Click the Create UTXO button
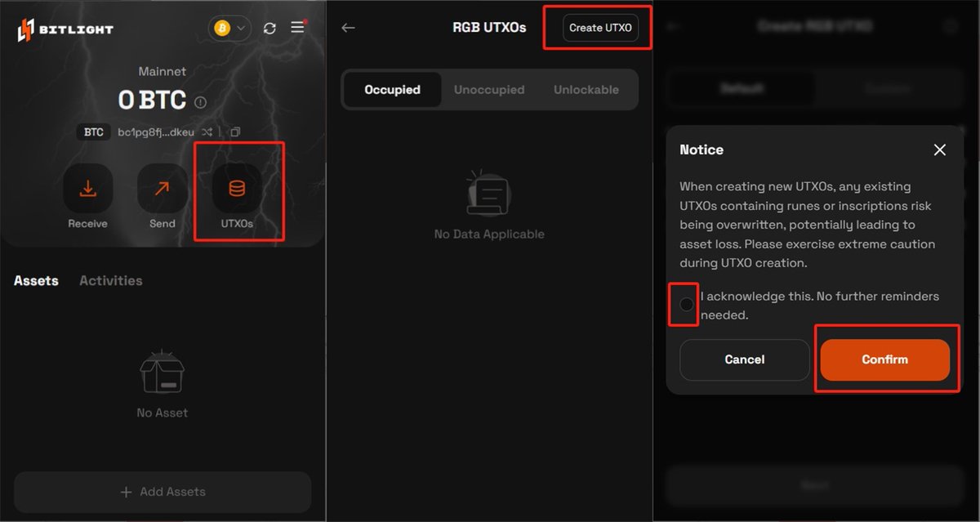This screenshot has width=980, height=522. tap(600, 28)
